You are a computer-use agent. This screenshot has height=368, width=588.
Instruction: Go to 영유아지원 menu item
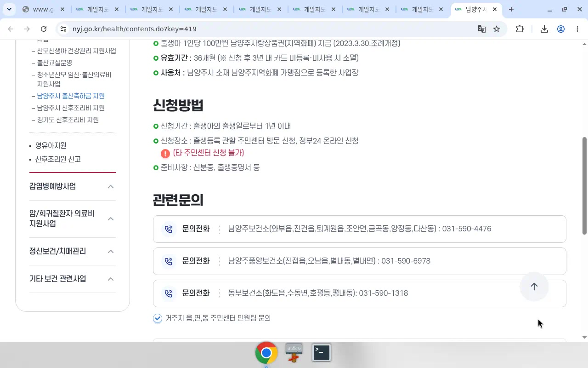tap(51, 145)
